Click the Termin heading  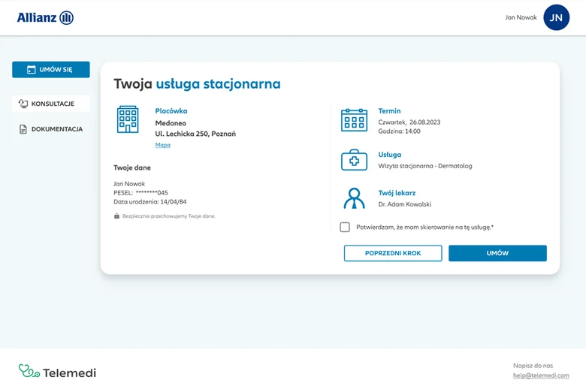(389, 111)
